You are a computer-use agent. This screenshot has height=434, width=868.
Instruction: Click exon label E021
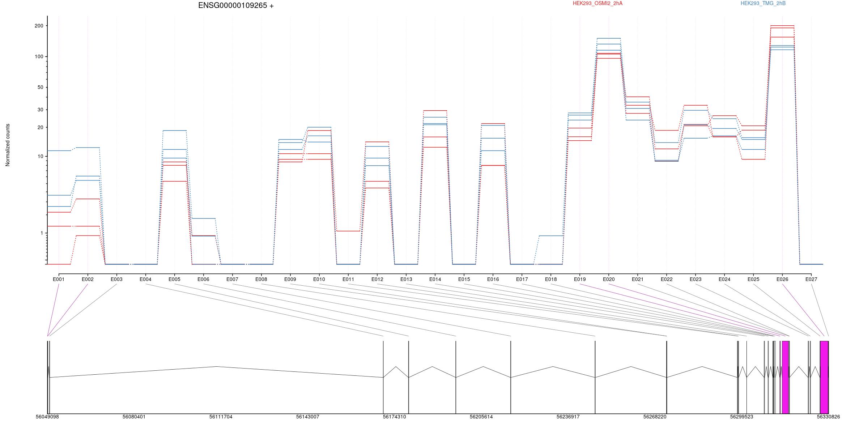pos(638,279)
